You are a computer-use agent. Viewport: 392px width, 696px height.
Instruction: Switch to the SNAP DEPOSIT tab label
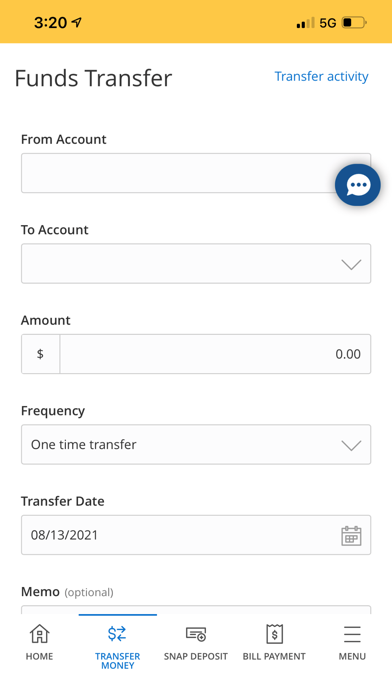click(195, 656)
